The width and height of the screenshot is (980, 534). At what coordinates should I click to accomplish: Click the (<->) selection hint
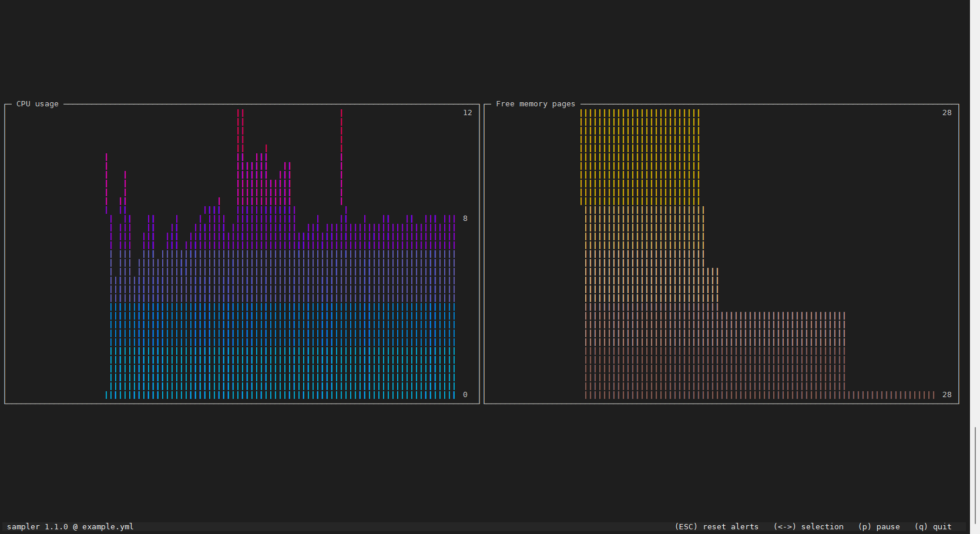tap(808, 527)
